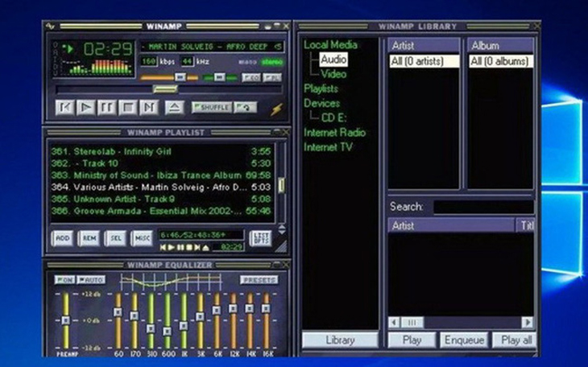Click the PREAMP slider in equalizer

pos(66,321)
